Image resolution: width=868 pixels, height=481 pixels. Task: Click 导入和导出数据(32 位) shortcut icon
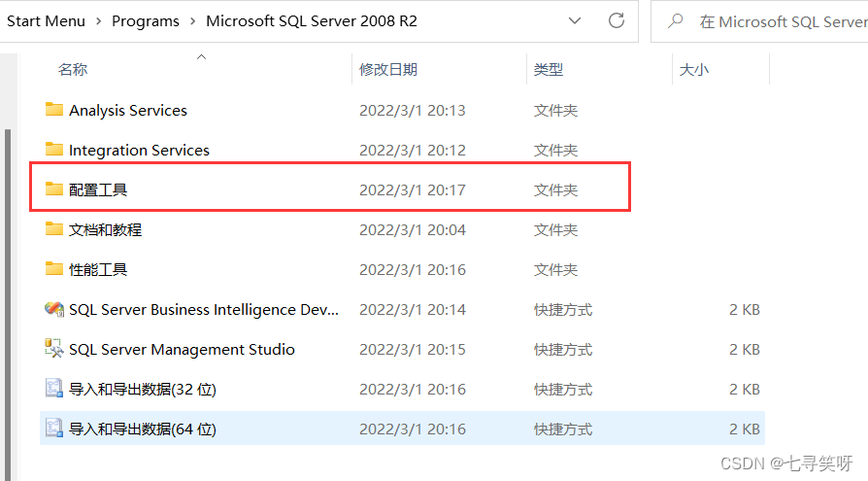pyautogui.click(x=53, y=388)
